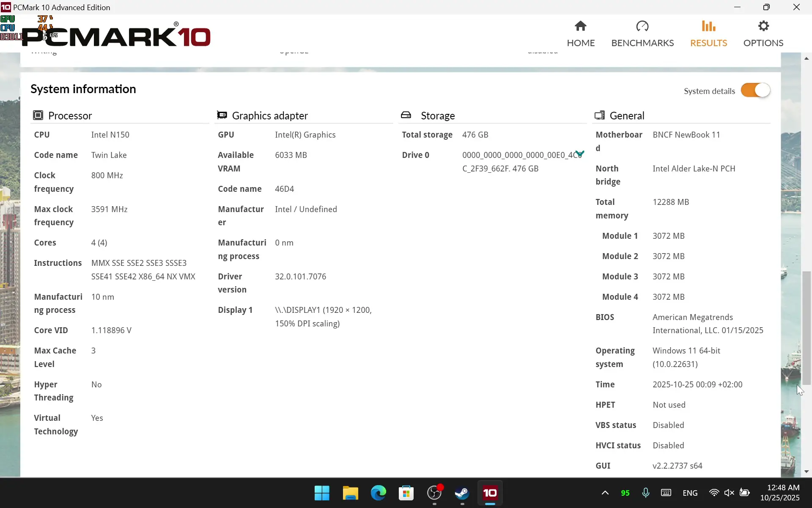This screenshot has width=812, height=508.
Task: Toggle off the System details switch
Action: click(x=755, y=91)
